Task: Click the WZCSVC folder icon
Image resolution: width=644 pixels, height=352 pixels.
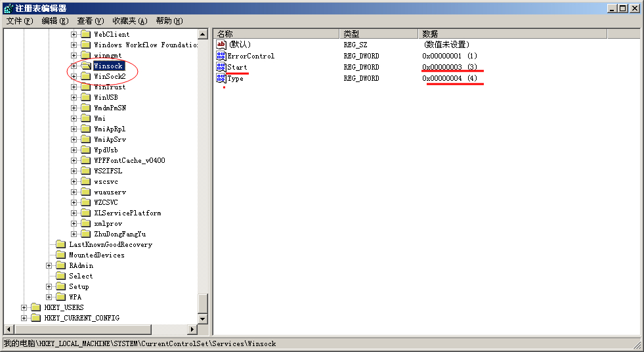Action: tap(86, 202)
